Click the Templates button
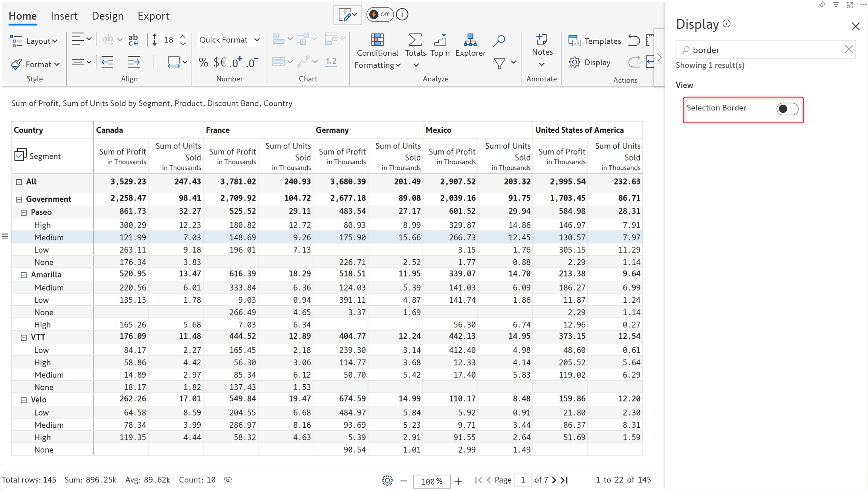 (594, 41)
